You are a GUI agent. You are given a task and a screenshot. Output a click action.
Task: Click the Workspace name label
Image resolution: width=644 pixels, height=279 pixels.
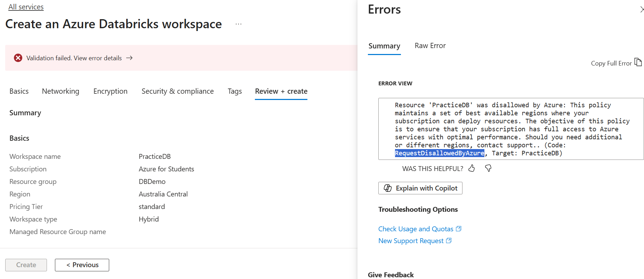click(x=35, y=156)
